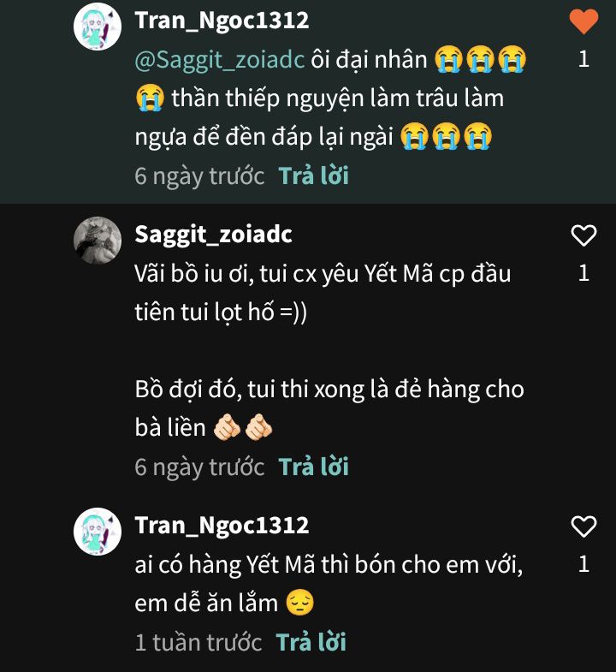The image size is (616, 672).
Task: Tap Tran_Ngoc1312's avatar on the top comment
Action: coord(98,27)
